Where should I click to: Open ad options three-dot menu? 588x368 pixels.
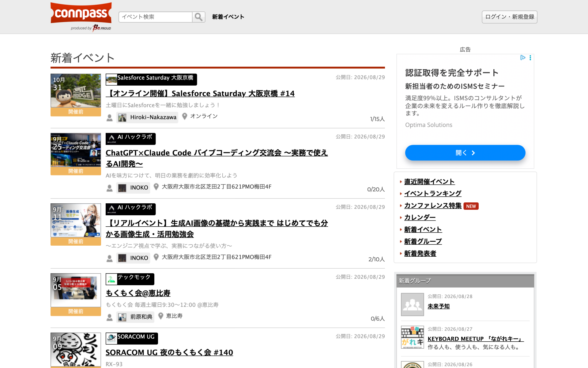pos(530,58)
